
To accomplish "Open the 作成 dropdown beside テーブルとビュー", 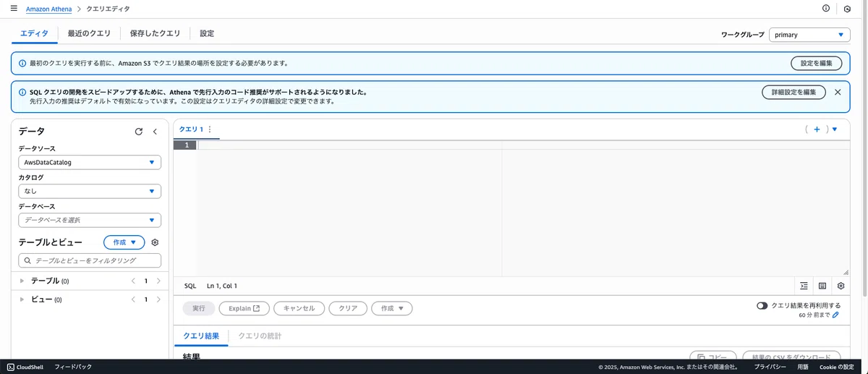I will point(124,242).
